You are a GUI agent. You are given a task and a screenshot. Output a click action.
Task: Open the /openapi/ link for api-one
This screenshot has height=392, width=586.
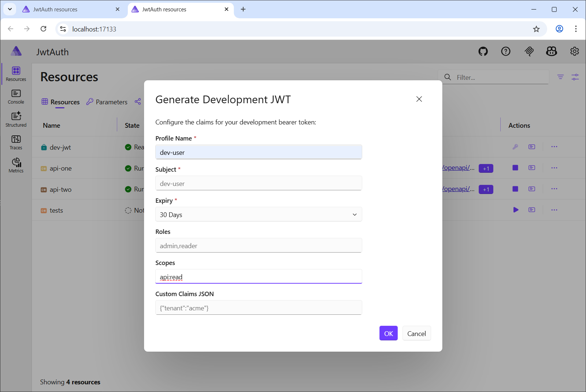tap(457, 168)
